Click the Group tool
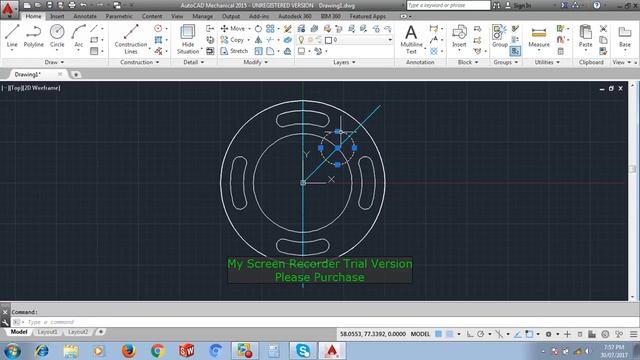 pos(500,36)
